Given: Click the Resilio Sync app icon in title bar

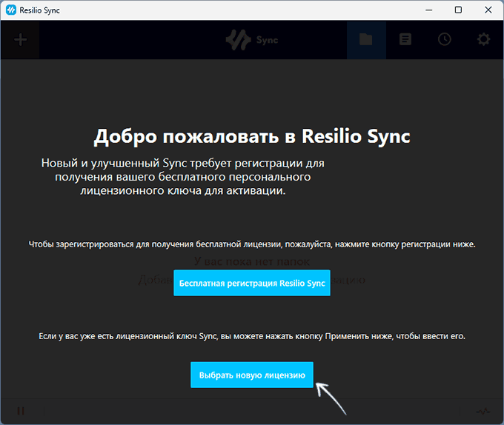Looking at the screenshot, I should pyautogui.click(x=11, y=10).
